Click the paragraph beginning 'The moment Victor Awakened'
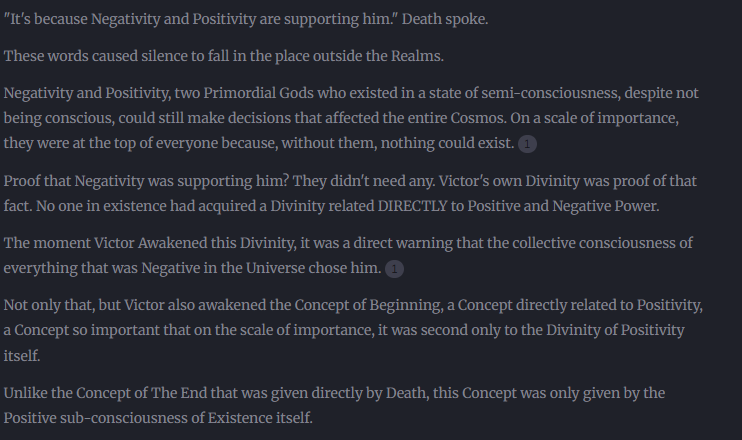The image size is (742, 440). [x=348, y=255]
